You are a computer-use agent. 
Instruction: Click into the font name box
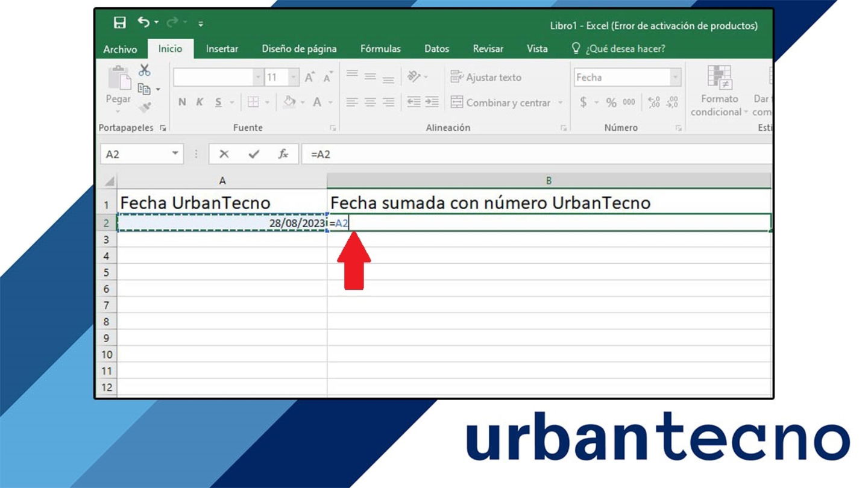213,77
